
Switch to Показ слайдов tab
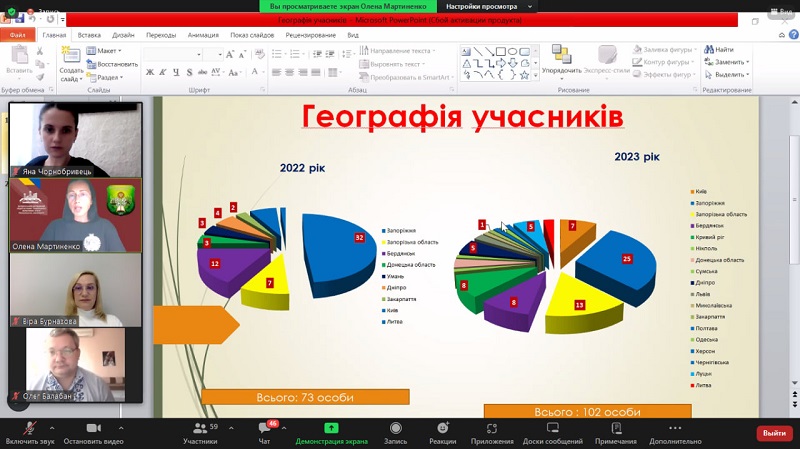click(252, 35)
